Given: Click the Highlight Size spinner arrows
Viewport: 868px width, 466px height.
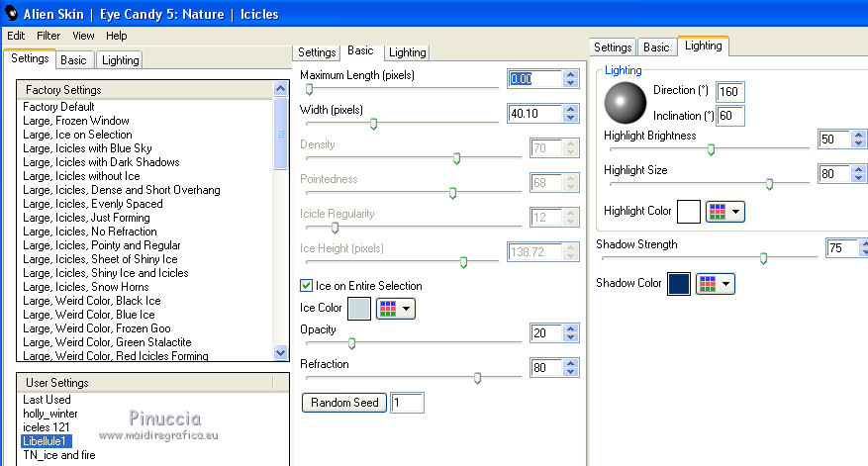Looking at the screenshot, I should click(858, 174).
